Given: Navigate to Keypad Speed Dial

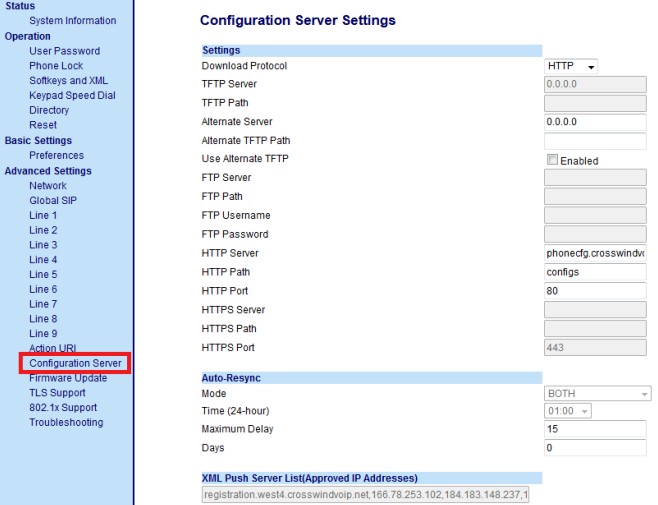Looking at the screenshot, I should (72, 96).
